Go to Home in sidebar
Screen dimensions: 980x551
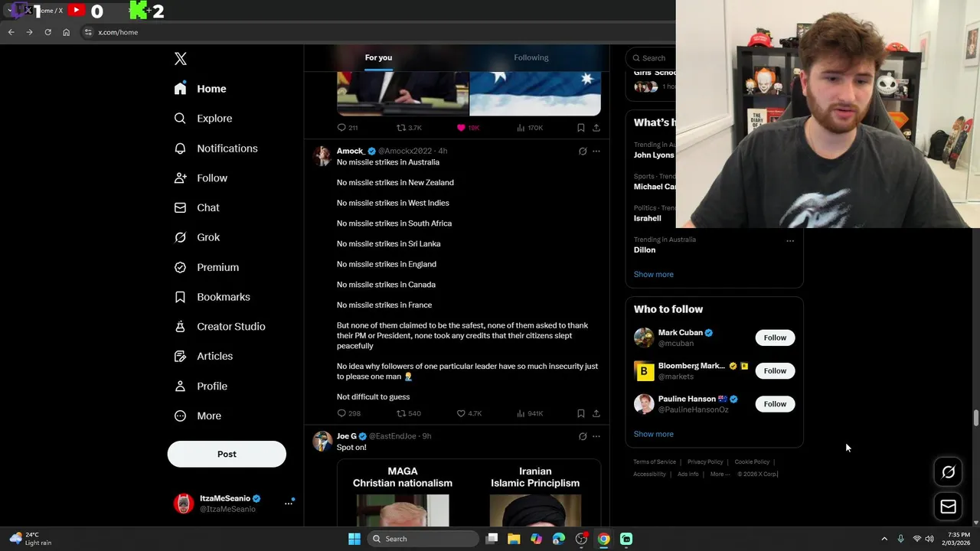(x=200, y=89)
